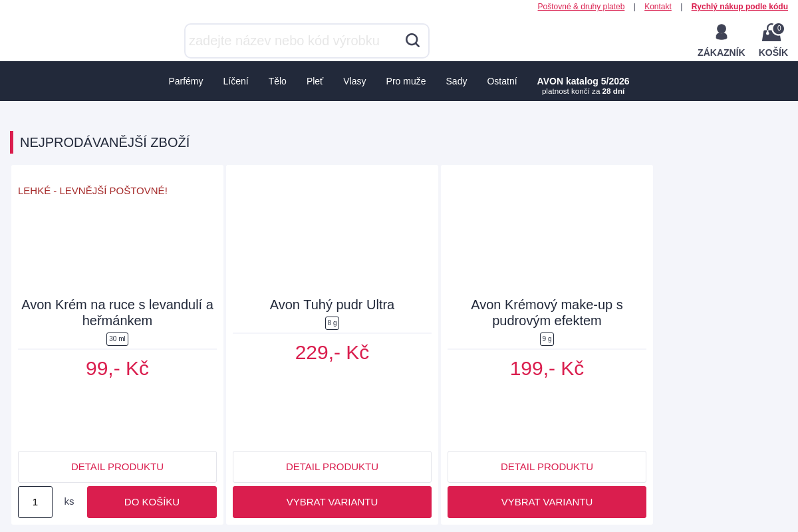Click the 8 g size badge
This screenshot has height=532, width=798.
[x=332, y=323]
